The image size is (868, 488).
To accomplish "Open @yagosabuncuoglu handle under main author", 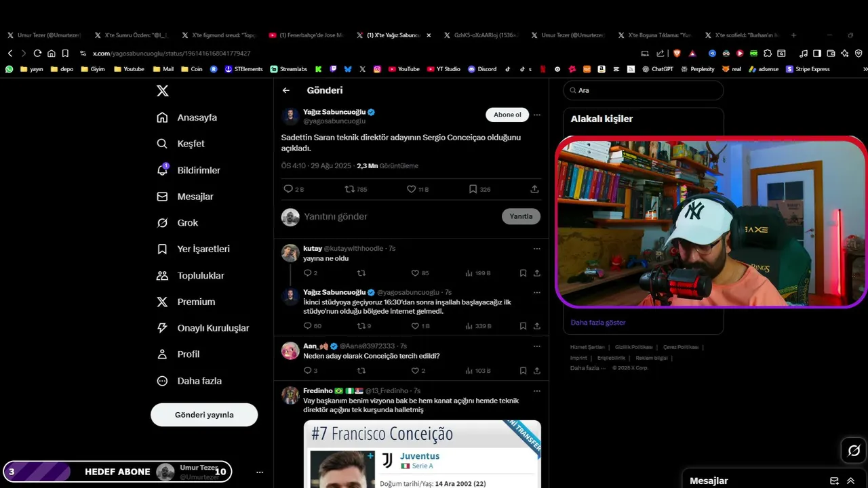I will coord(334,121).
